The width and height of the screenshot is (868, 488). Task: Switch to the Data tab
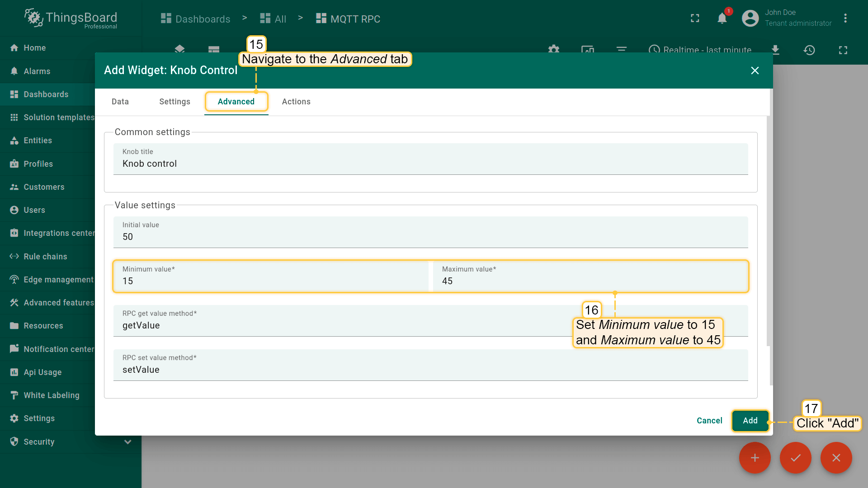click(x=120, y=102)
